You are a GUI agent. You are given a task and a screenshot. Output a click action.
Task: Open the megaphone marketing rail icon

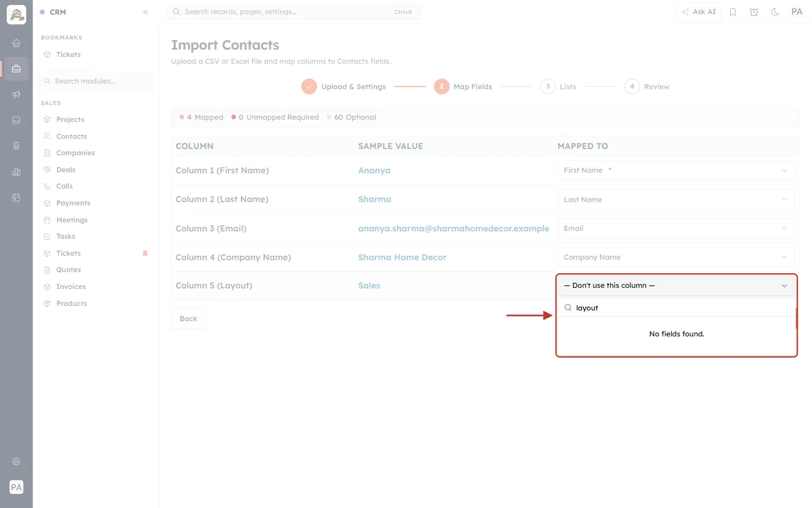(x=16, y=94)
